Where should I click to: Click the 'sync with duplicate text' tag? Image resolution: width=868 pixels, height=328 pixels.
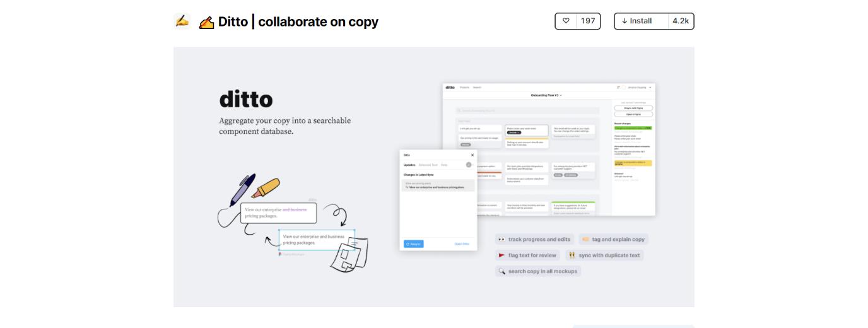(604, 255)
